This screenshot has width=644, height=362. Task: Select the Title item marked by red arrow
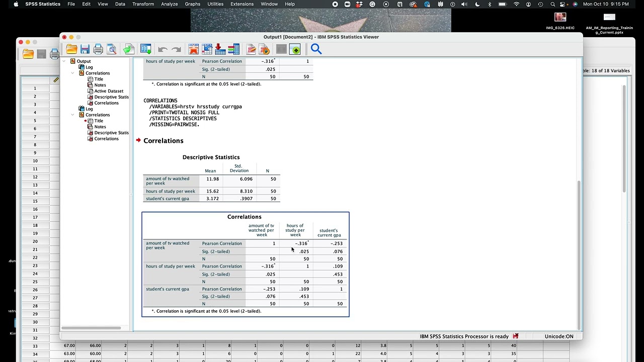click(x=99, y=121)
